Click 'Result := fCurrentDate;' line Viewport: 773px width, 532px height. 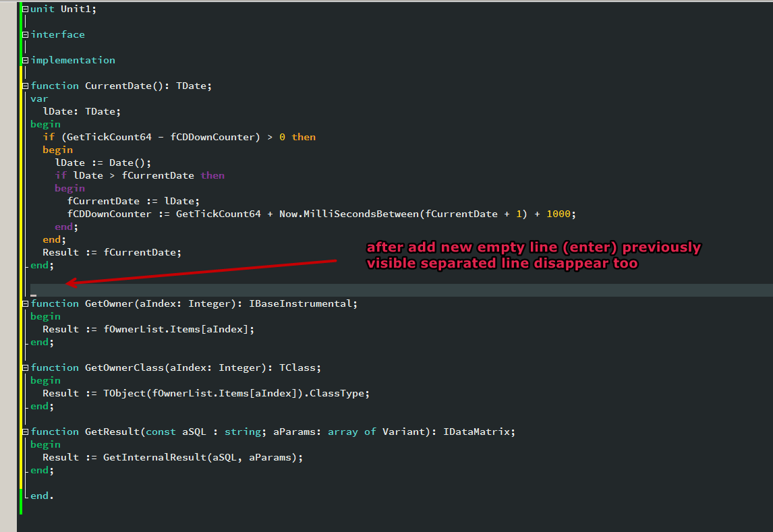click(112, 252)
